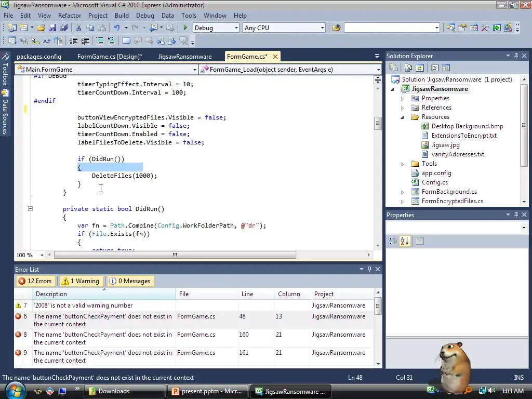Switch to the JigsawRansomware tab
Viewport: 532px width, 399px height.
coord(185,56)
